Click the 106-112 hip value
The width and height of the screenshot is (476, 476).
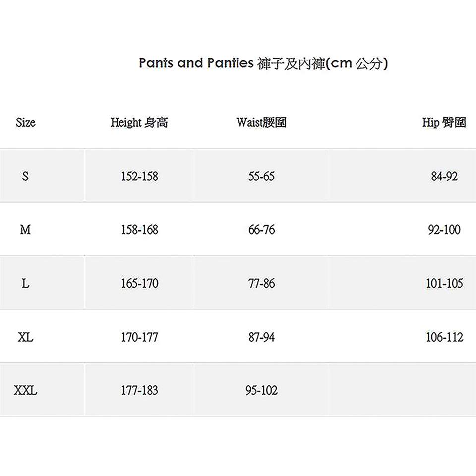[x=444, y=337]
